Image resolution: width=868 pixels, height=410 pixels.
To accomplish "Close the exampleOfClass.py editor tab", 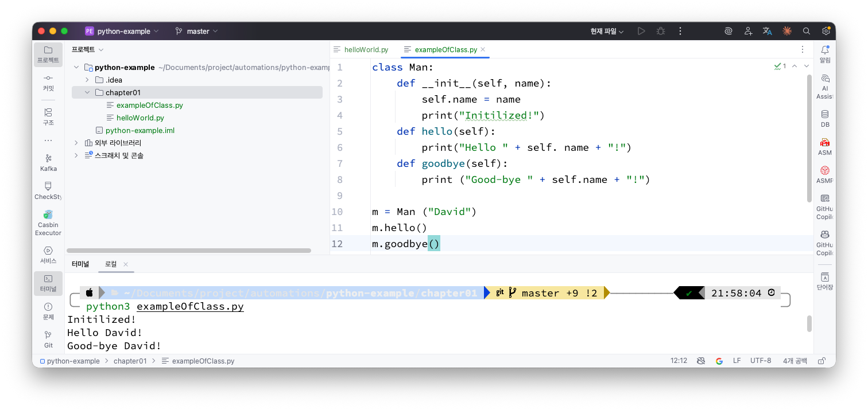I will (x=483, y=49).
